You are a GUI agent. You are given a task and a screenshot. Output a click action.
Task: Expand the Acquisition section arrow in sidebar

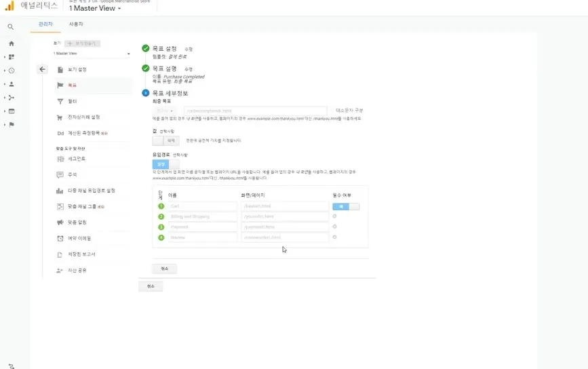click(x=5, y=98)
